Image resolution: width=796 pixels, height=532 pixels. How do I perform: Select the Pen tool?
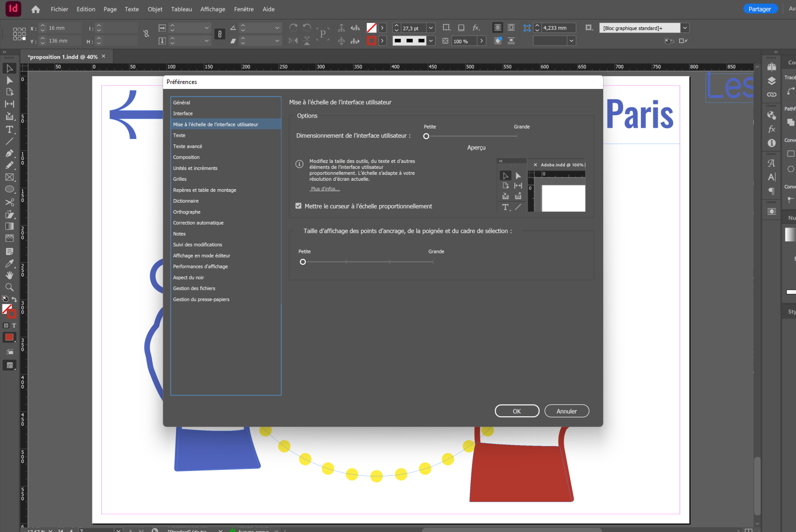(x=9, y=153)
